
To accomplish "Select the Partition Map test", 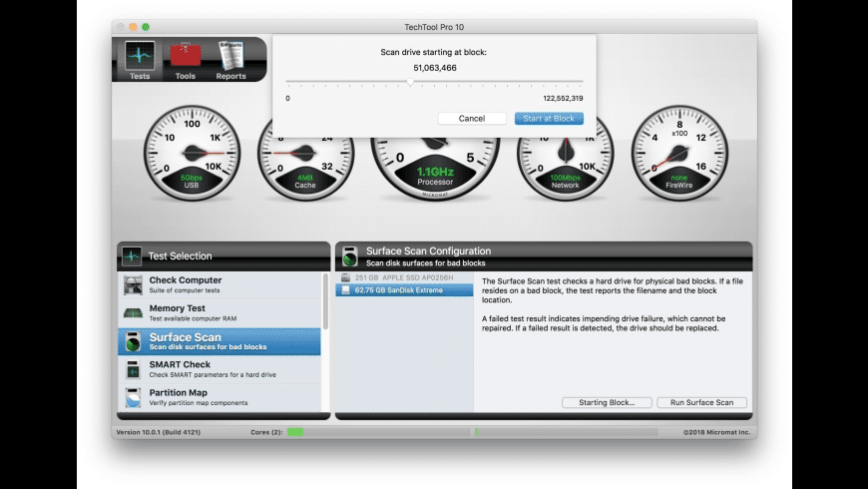I will pyautogui.click(x=219, y=397).
